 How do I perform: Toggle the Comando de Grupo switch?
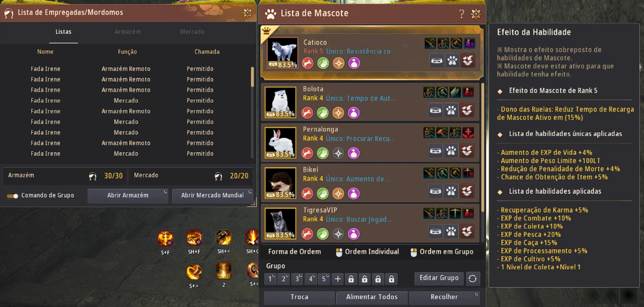point(12,196)
